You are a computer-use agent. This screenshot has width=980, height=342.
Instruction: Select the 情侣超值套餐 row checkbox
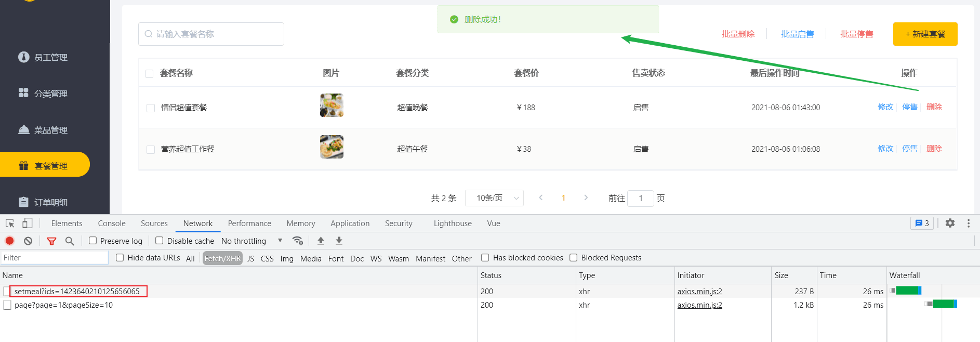(151, 108)
